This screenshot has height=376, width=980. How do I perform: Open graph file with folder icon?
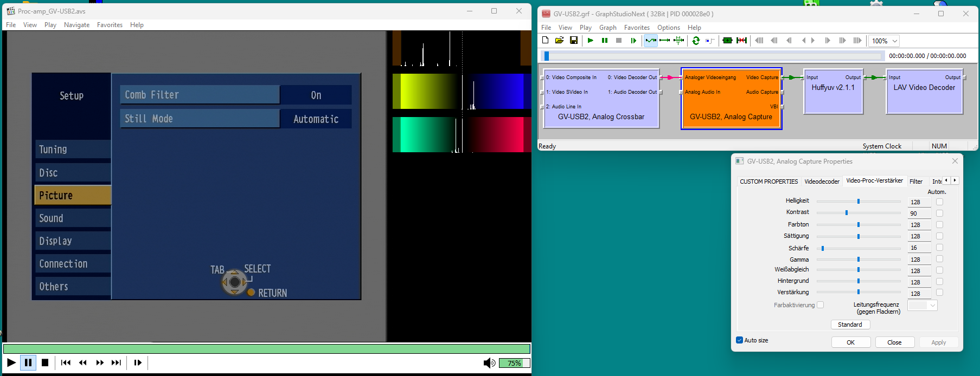[559, 41]
